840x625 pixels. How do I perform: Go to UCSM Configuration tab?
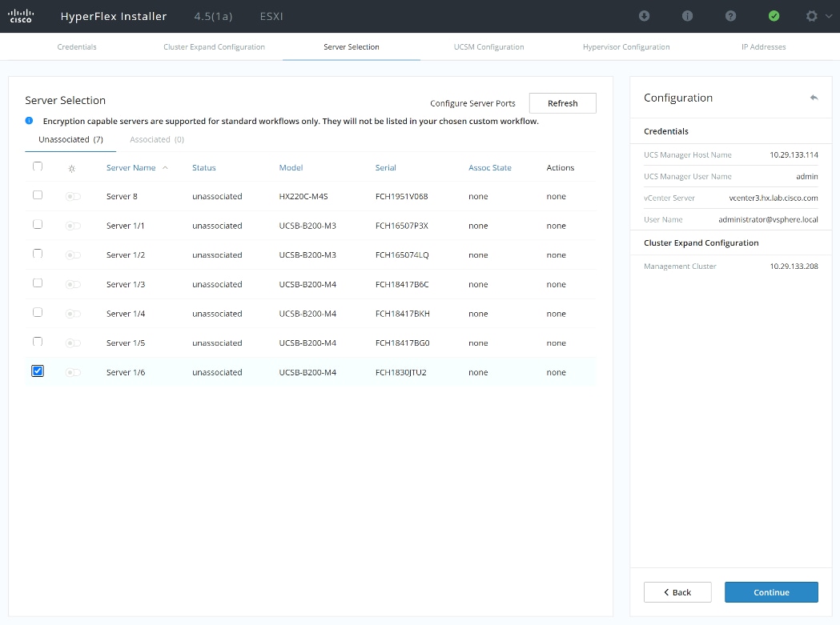488,46
